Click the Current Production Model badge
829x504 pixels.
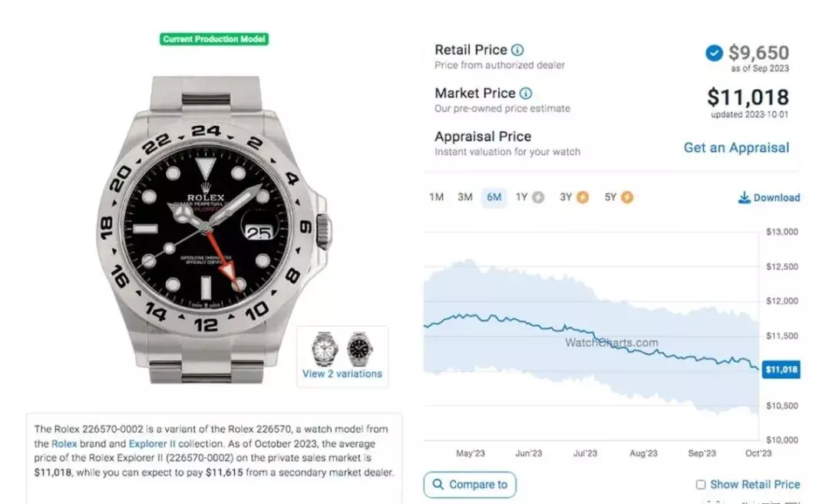[x=214, y=39]
